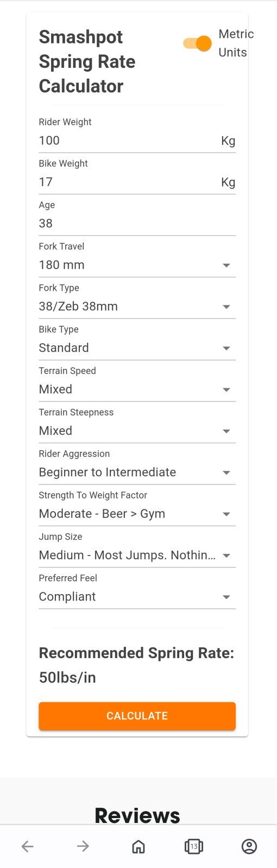Open the Preferred Feel dropdown
Image resolution: width=277 pixels, height=868 pixels.
[137, 597]
